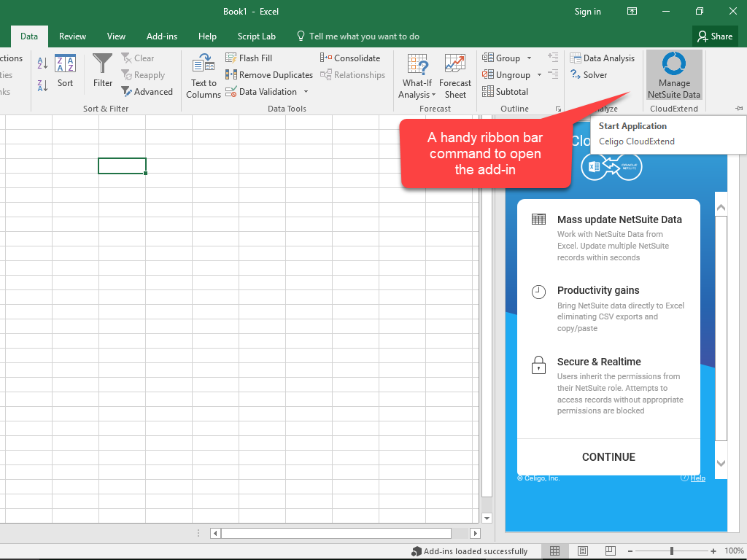The height and width of the screenshot is (560, 747).
Task: Click the 'Secure & Realtime' heading
Action: [600, 362]
